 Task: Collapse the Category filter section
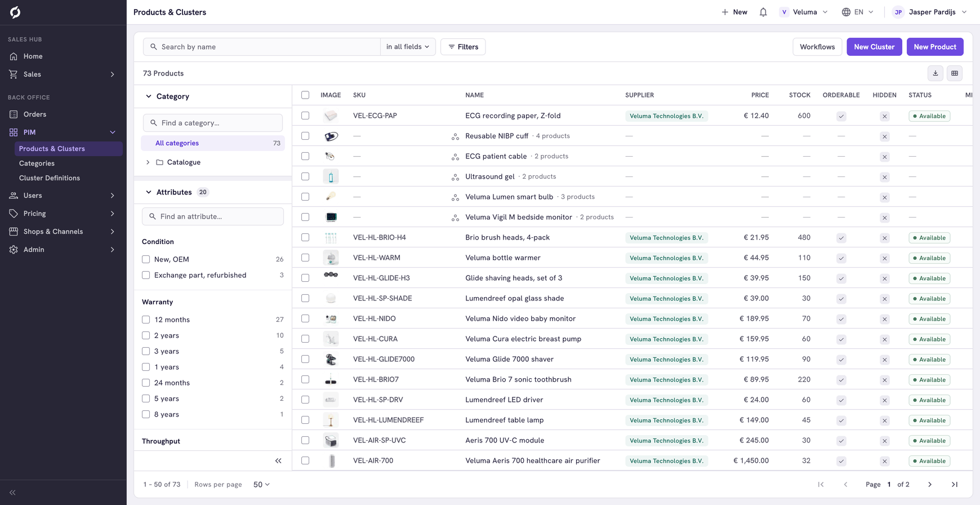tap(149, 96)
